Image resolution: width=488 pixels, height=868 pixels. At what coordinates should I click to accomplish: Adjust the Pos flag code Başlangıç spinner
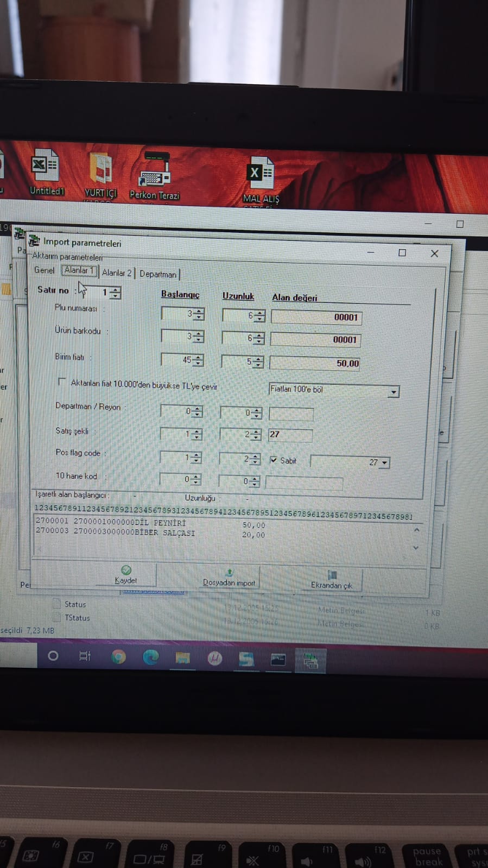coord(195,458)
